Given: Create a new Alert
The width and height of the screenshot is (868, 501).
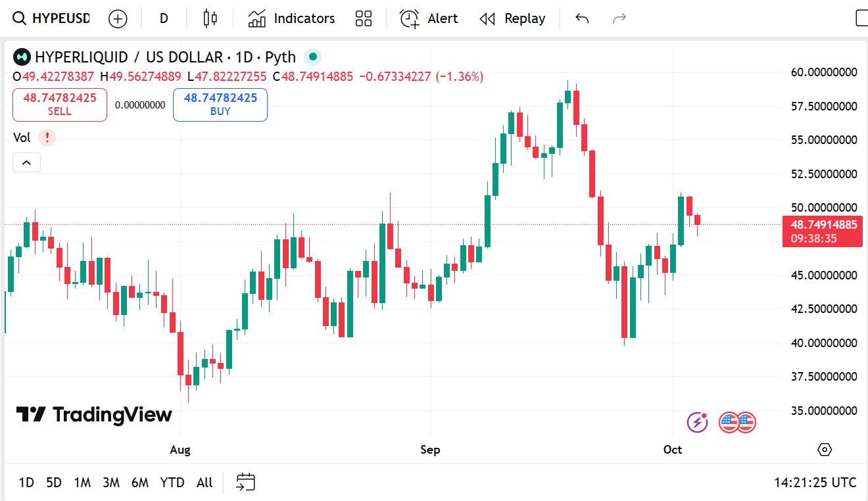Looking at the screenshot, I should [x=429, y=18].
